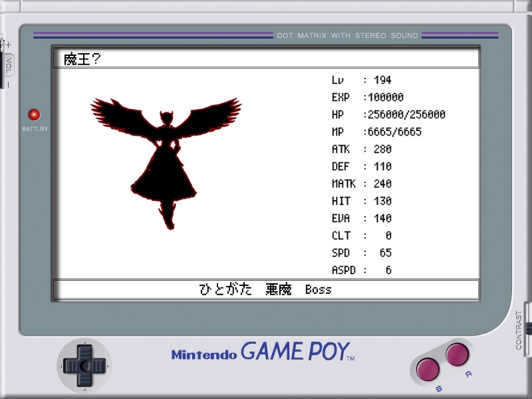This screenshot has width=532, height=399.
Task: Click the ATK 280 stat line
Action: tap(362, 149)
